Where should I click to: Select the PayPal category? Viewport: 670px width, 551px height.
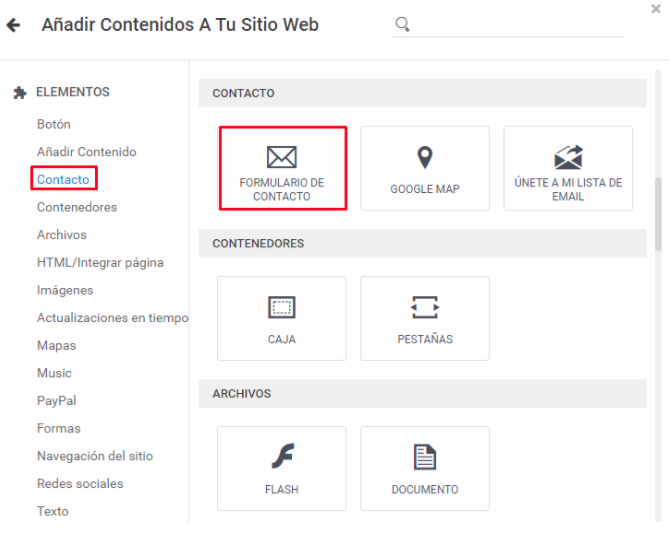pos(57,401)
